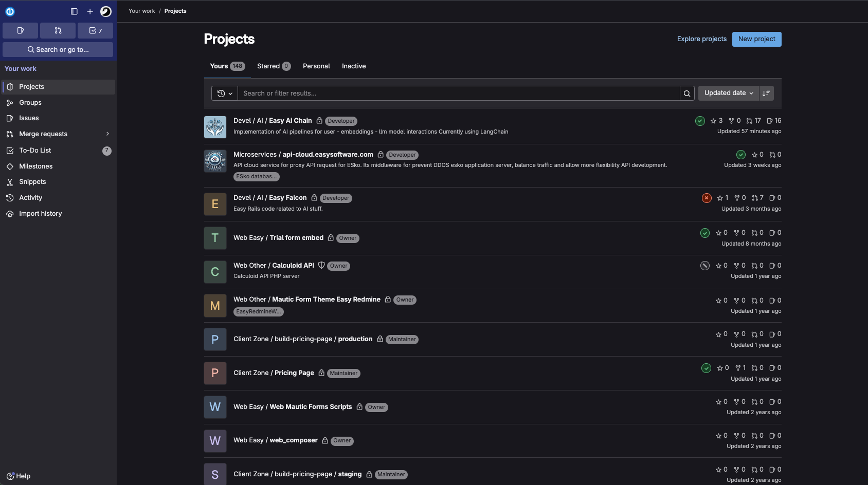
Task: Open the passed pipeline status on Easy Ai Chain
Action: pos(699,121)
